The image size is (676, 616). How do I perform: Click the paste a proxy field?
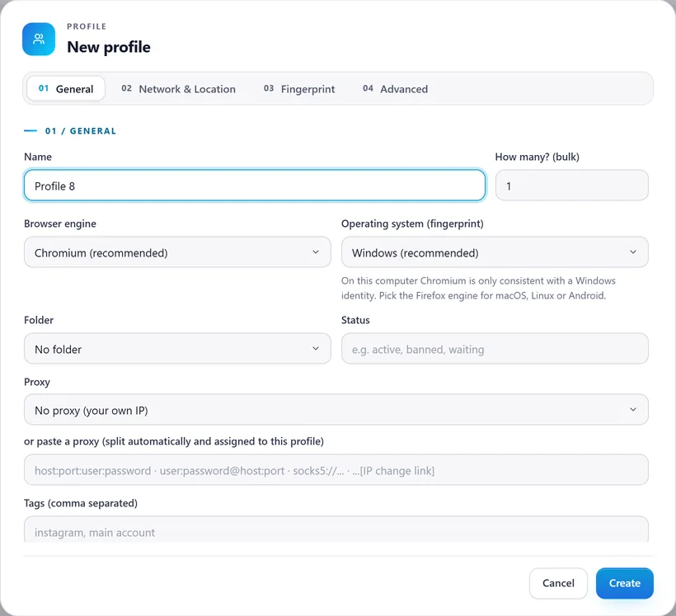pyautogui.click(x=336, y=470)
